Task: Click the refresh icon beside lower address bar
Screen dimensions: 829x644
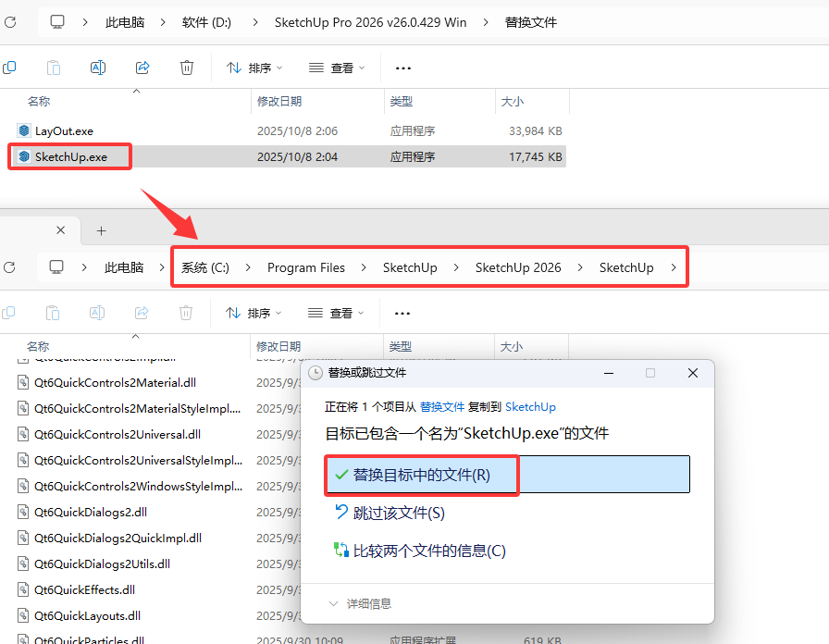Action: (10, 267)
